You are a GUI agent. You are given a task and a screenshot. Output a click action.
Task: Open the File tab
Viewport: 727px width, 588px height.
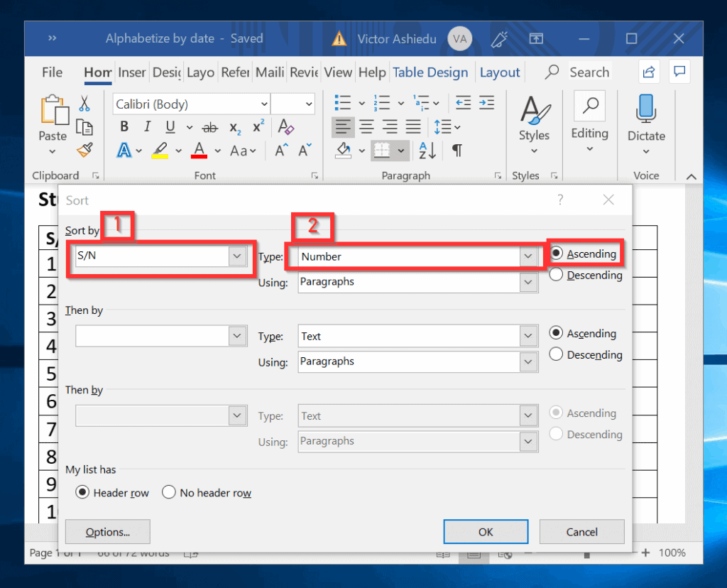click(x=52, y=72)
